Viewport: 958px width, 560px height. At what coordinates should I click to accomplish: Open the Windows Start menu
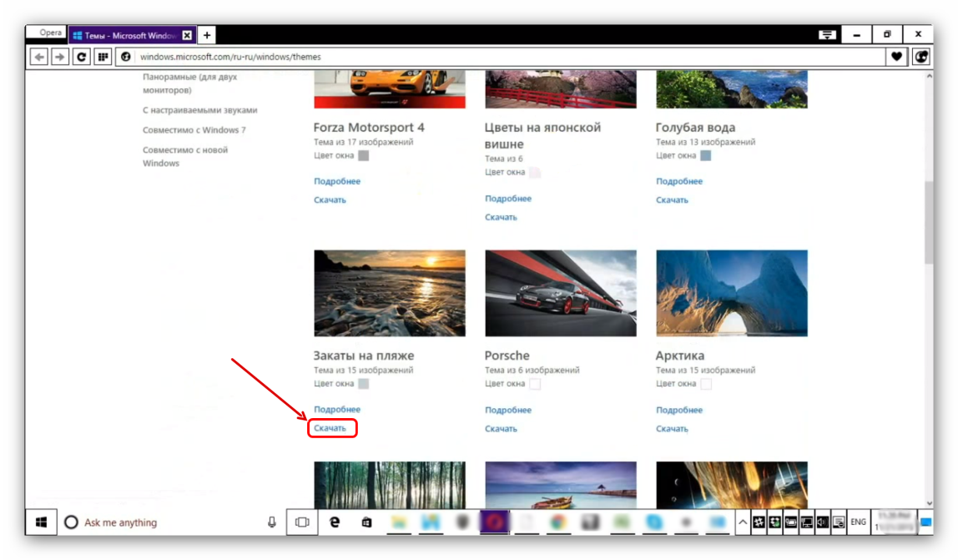tap(41, 522)
